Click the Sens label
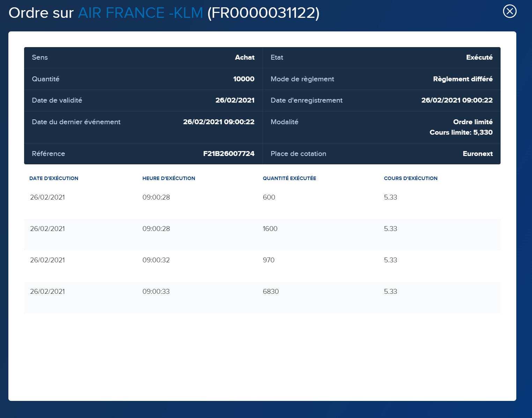532x418 pixels. pyautogui.click(x=40, y=57)
